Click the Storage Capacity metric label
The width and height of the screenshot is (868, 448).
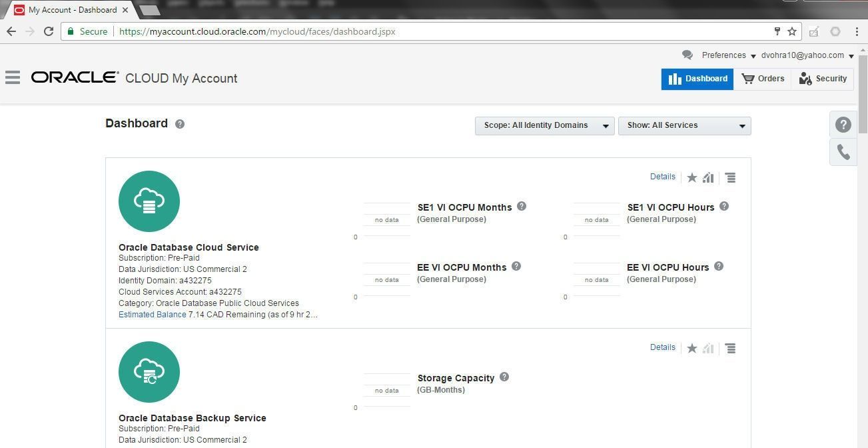tap(456, 378)
